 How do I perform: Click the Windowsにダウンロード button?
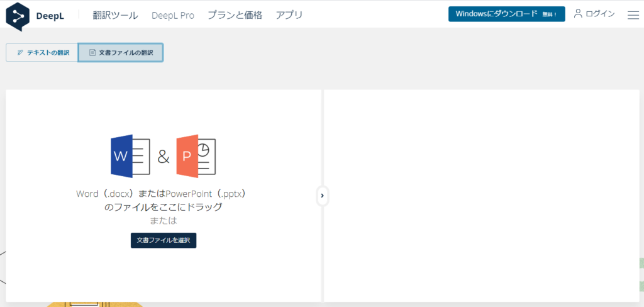pyautogui.click(x=506, y=14)
